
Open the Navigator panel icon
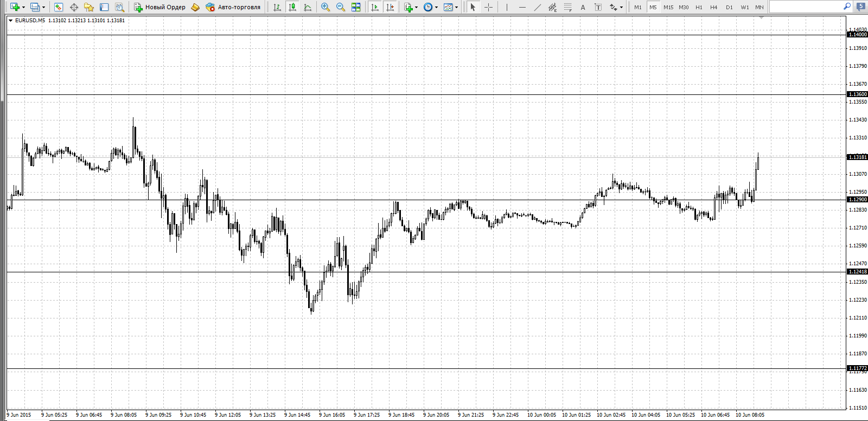[89, 7]
